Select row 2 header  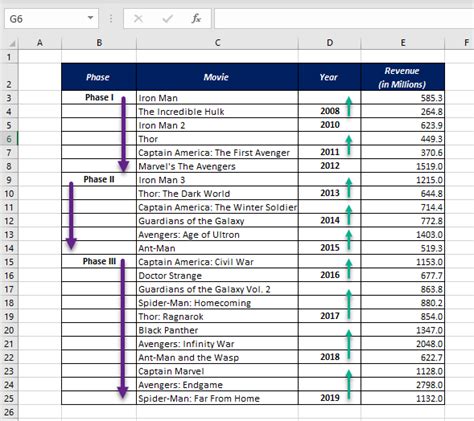click(9, 77)
